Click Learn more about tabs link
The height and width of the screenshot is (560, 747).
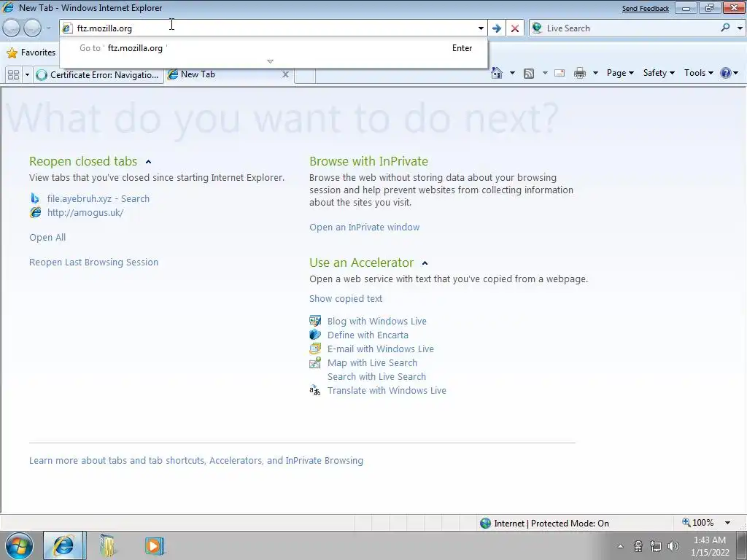[x=196, y=461]
